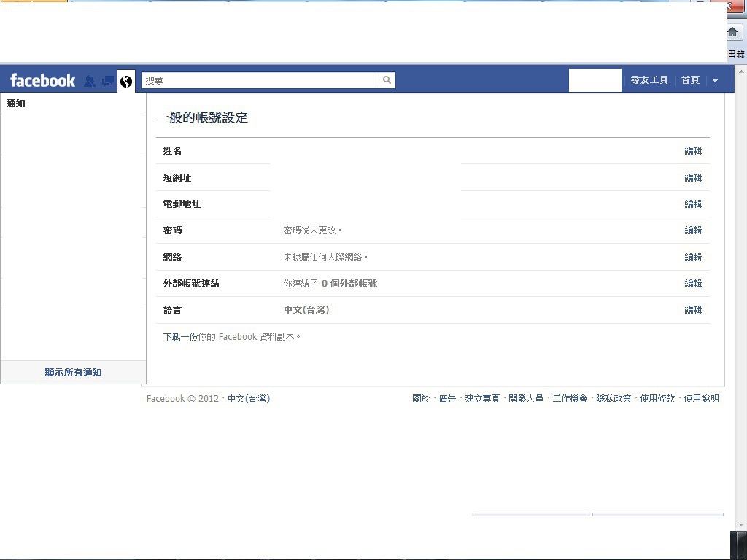Select the 你連結了 0 個外部帳號 text
This screenshot has height=560, width=747.
pyautogui.click(x=330, y=284)
